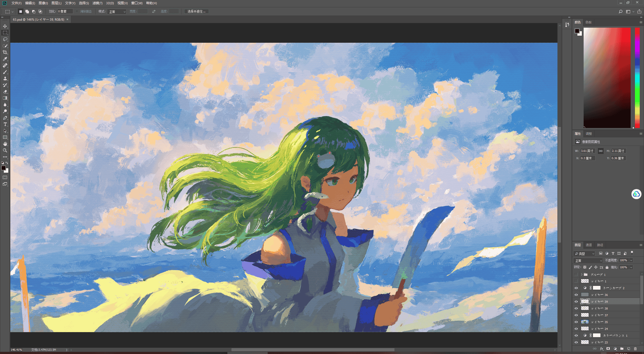Show the hidden レイヤー 1 layer
The width and height of the screenshot is (644, 354).
576,281
